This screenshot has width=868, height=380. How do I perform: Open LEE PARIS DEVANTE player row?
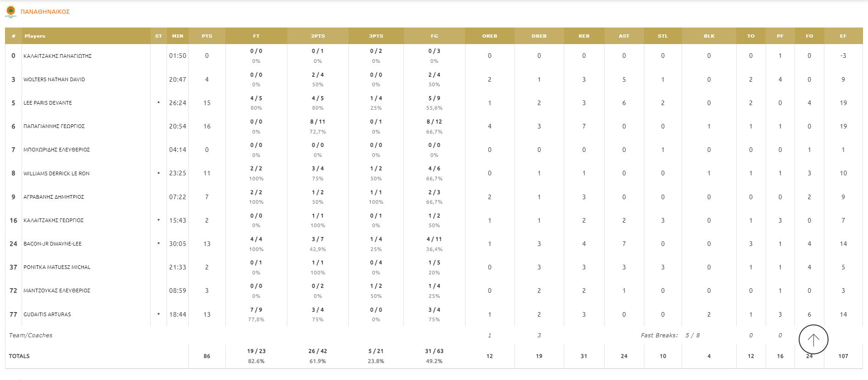coord(48,103)
